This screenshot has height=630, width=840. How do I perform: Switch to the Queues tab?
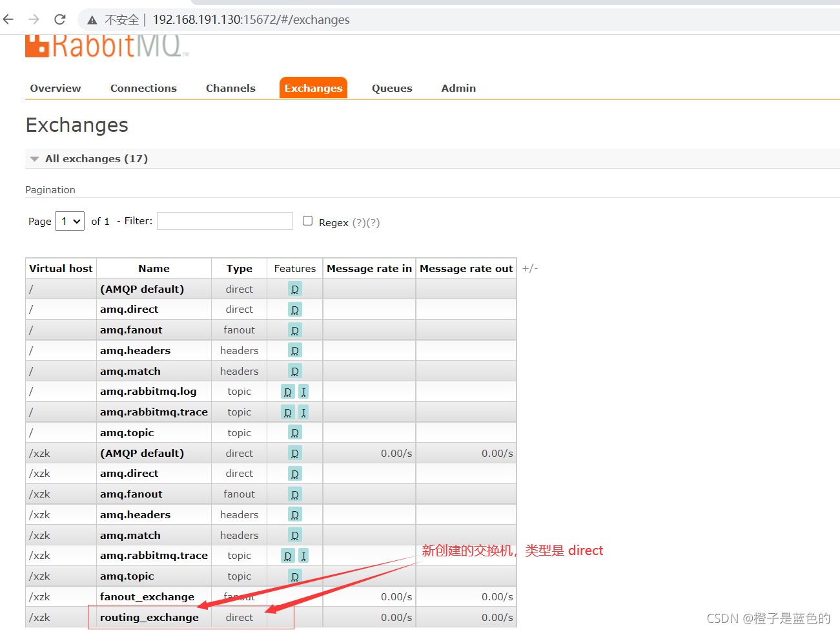392,89
